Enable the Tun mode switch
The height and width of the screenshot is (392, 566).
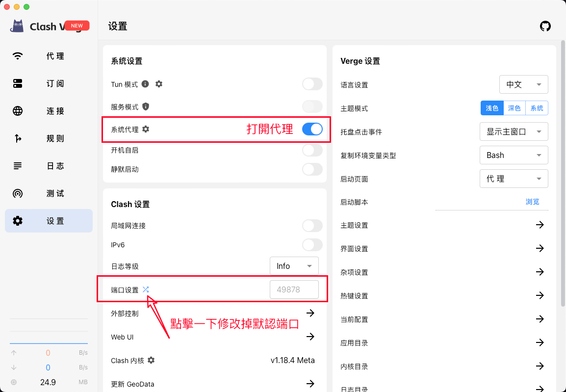(x=312, y=84)
